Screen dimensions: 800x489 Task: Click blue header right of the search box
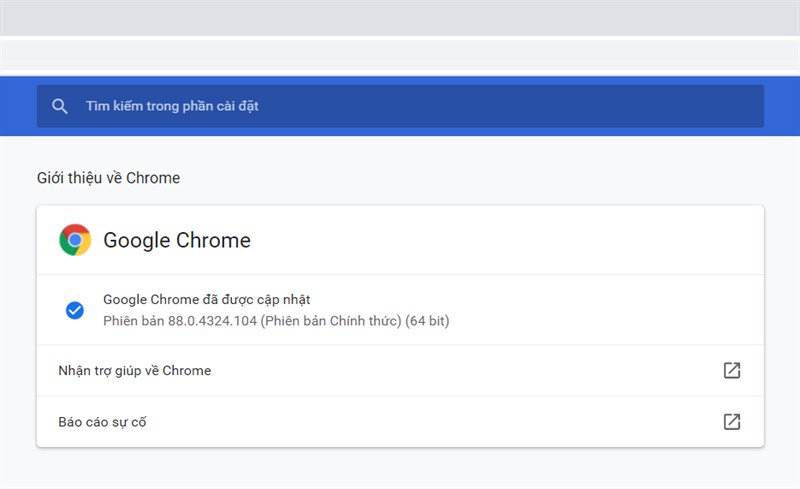tap(782, 106)
